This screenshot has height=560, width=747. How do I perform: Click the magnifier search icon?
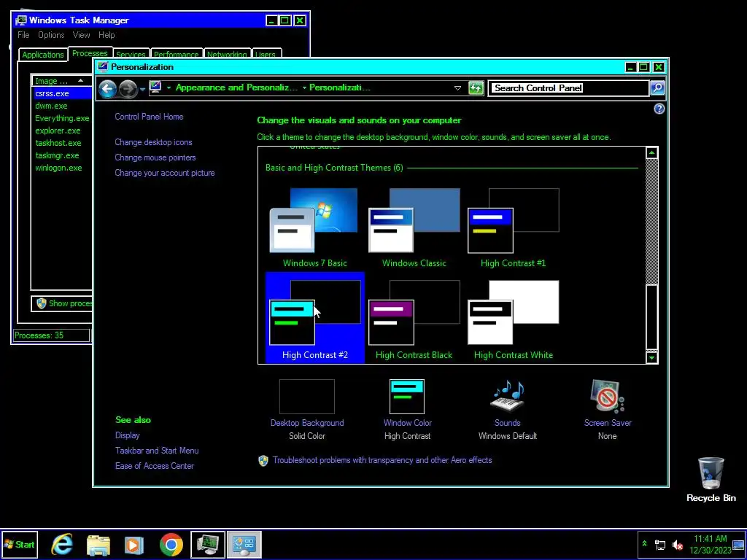click(x=657, y=88)
